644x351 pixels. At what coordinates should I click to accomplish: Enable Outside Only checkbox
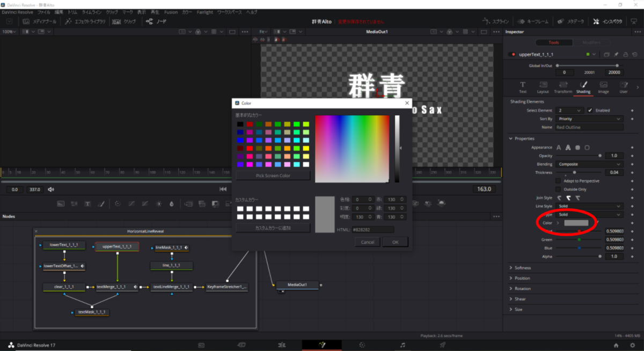(x=558, y=189)
